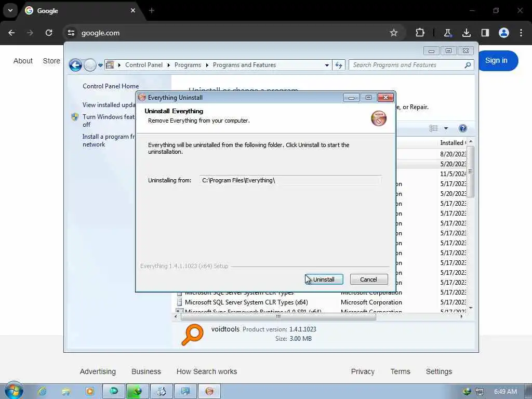The width and height of the screenshot is (532, 399).
Task: Click the programs list vertical scrollbar
Action: pos(471,171)
